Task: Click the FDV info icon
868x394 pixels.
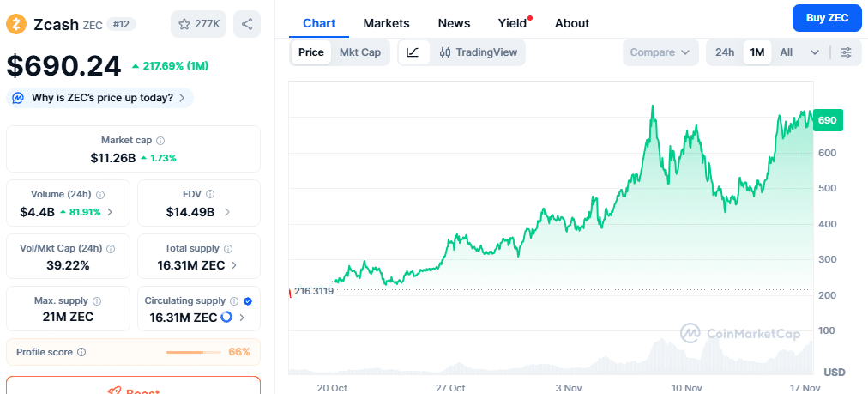Action: (210, 194)
